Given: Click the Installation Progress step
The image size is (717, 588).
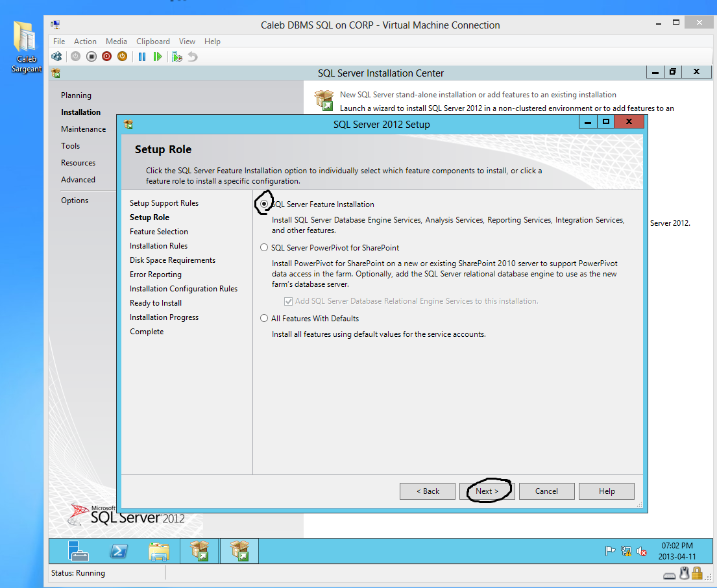Looking at the screenshot, I should click(164, 317).
